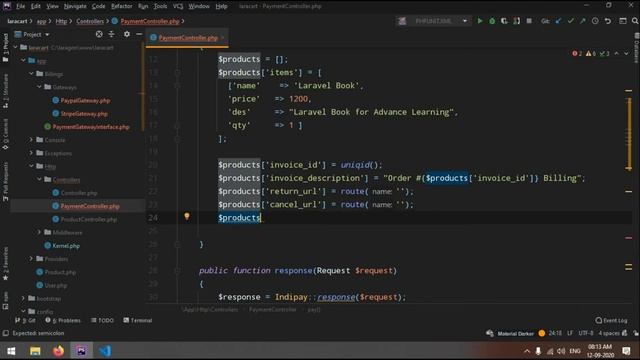Image resolution: width=640 pixels, height=360 pixels.
Task: Open the Problems tool window
Action: coord(63,320)
